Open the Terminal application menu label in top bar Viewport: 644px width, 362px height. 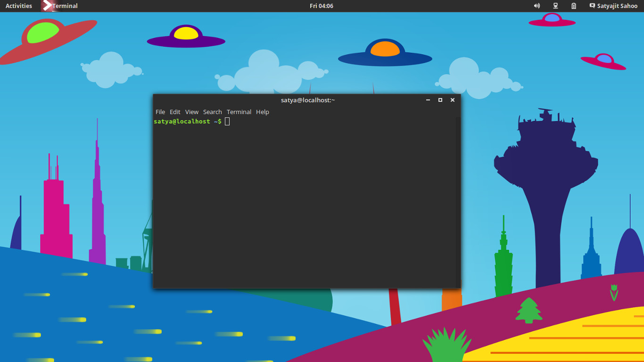click(65, 6)
